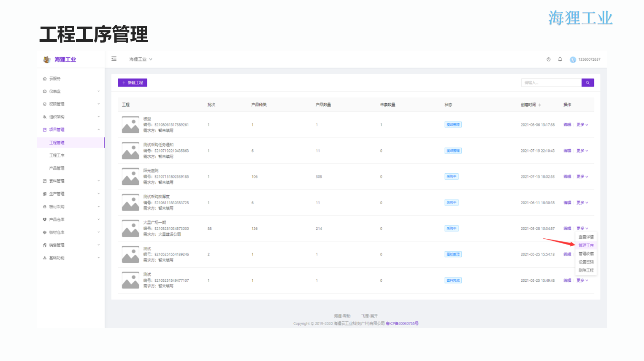The image size is (644, 361).
Task: Click 编辑 for 测试采购任务通知
Action: coord(567,151)
